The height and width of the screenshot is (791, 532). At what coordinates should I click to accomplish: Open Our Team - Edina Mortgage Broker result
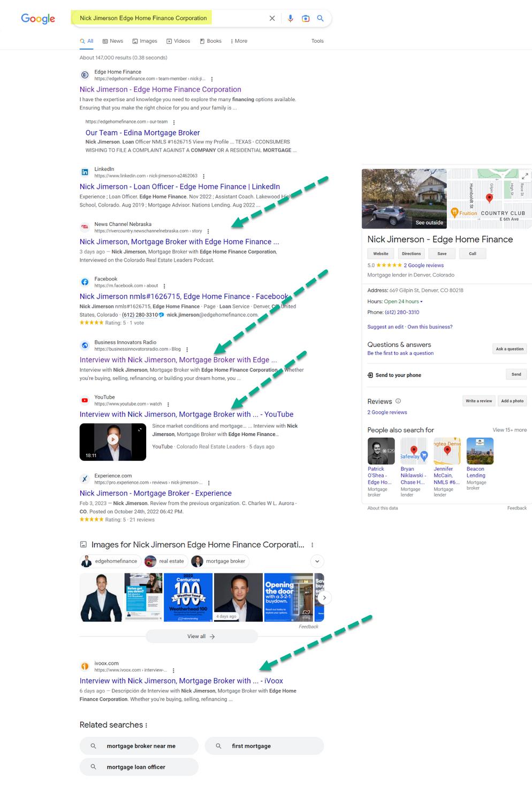[142, 133]
